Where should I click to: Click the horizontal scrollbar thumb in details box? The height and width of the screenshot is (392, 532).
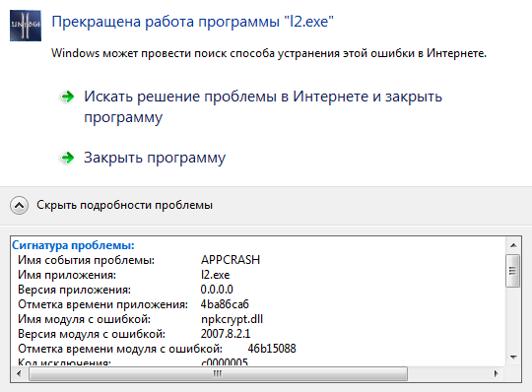pos(218,373)
